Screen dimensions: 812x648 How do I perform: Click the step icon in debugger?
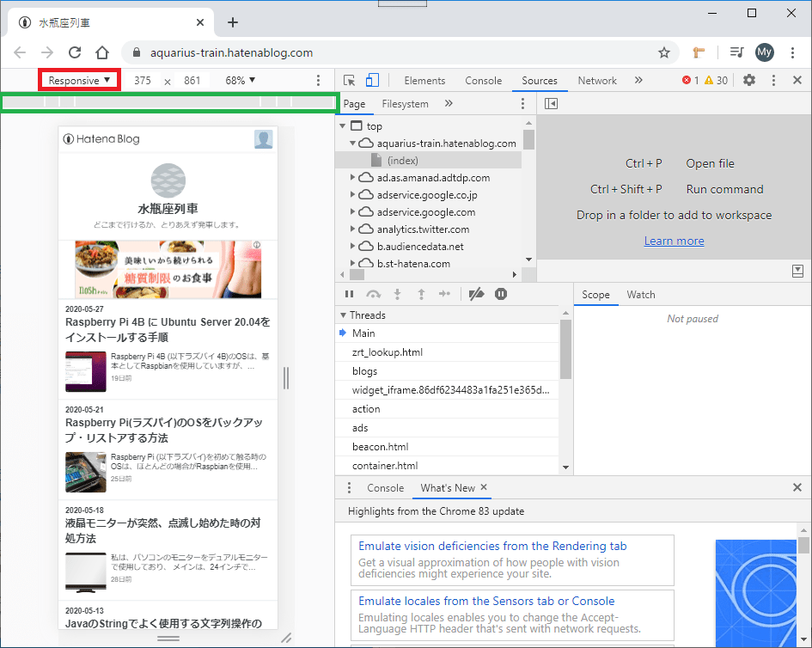(445, 294)
